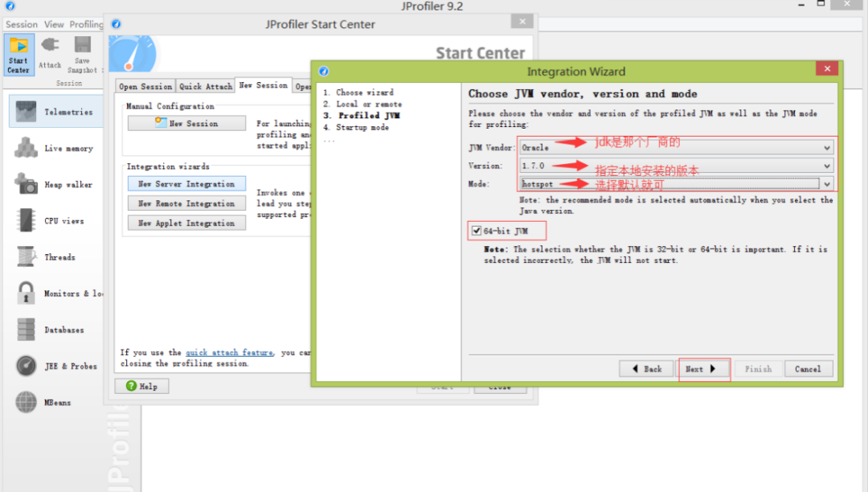Open the View menu
The width and height of the screenshot is (868, 492).
click(54, 24)
